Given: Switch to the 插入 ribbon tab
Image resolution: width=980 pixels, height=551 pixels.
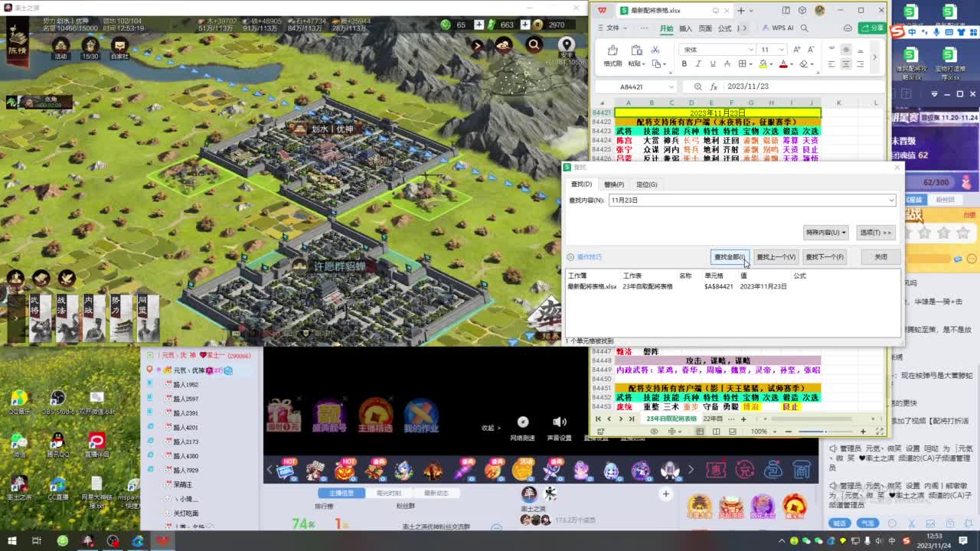Looking at the screenshot, I should (x=685, y=28).
